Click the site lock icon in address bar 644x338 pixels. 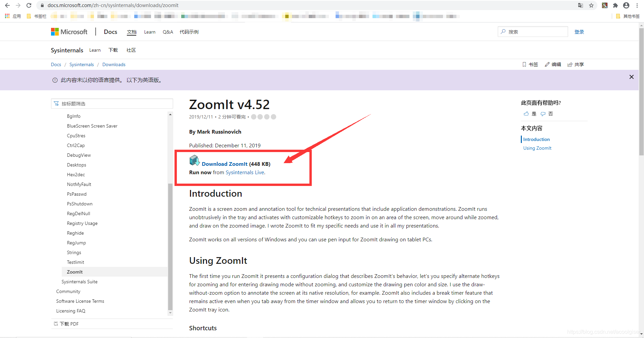coord(42,5)
